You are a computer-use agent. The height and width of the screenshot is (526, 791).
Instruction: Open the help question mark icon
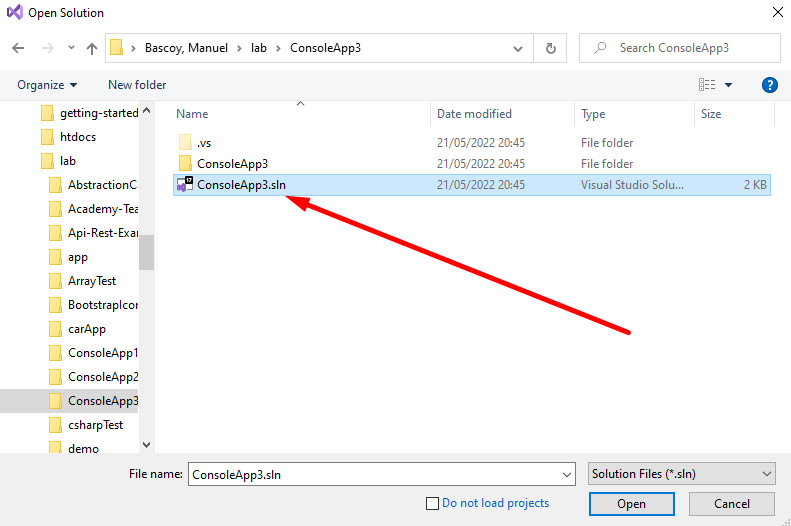point(769,85)
